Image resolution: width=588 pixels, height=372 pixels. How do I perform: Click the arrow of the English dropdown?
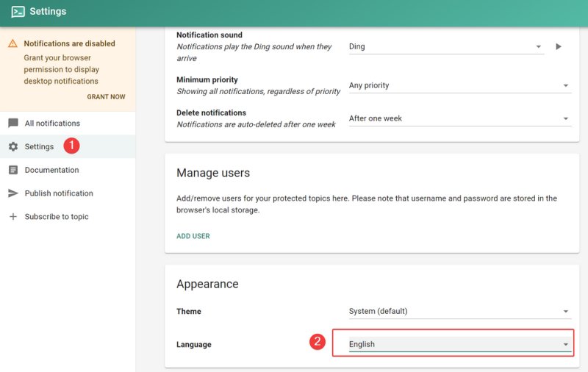pos(565,345)
